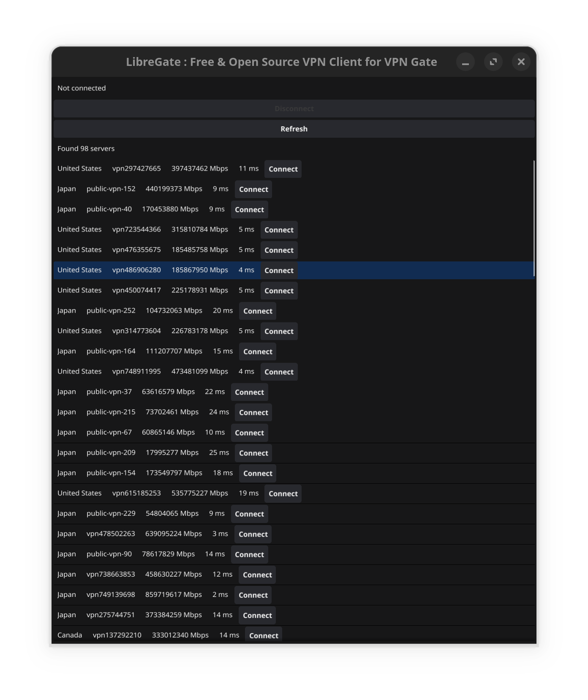
Task: Click speed value 373384259 Mbps
Action: pos(174,615)
